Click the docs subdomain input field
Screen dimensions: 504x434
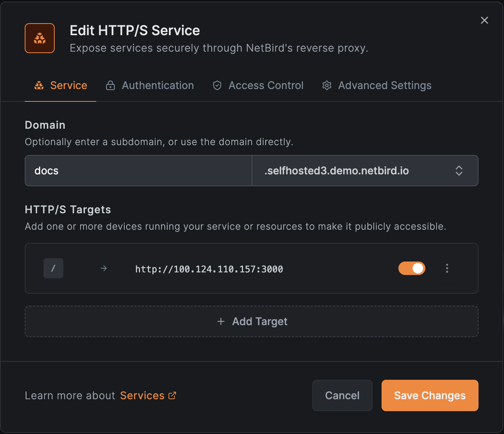pos(139,171)
